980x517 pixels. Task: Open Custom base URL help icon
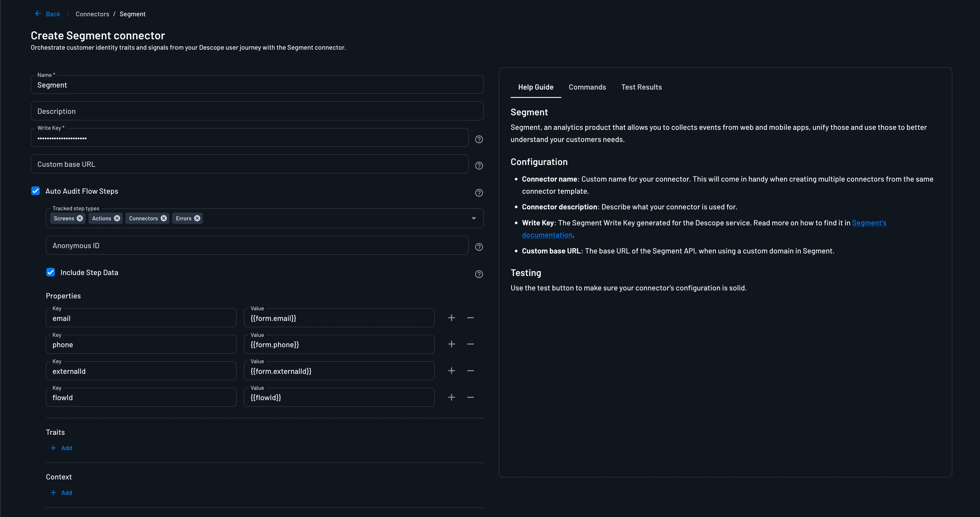(x=479, y=166)
